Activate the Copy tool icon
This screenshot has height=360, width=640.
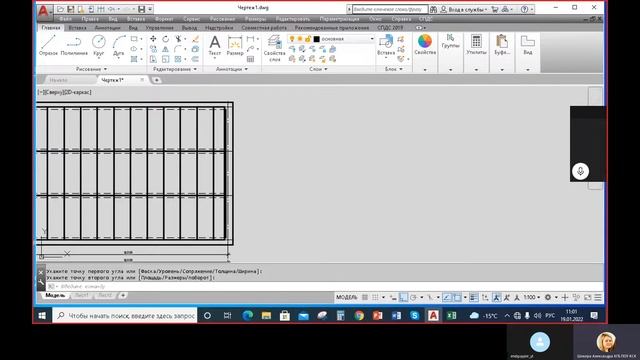(153, 49)
